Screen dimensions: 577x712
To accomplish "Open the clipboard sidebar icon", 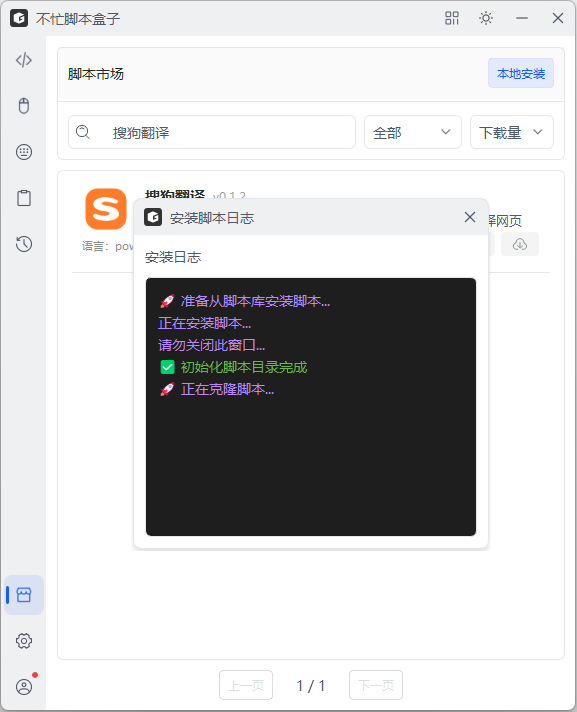I will 24,198.
